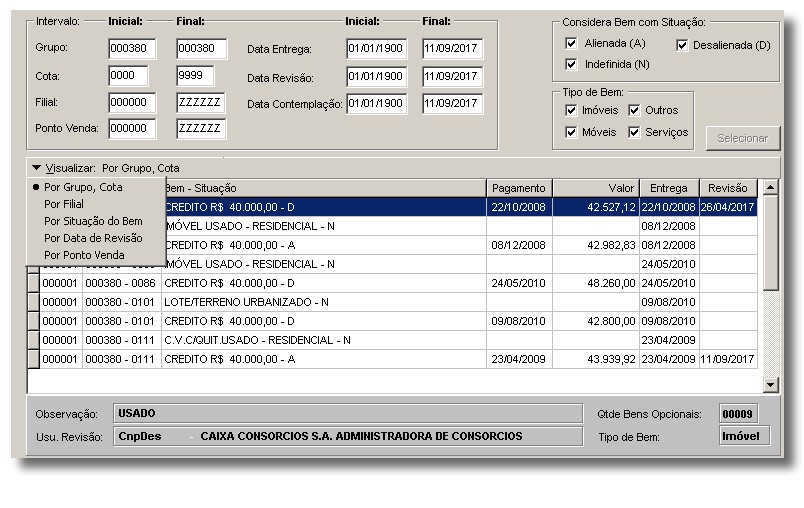Click the Observação field showing USADO
This screenshot has height=508, width=804.
(348, 413)
